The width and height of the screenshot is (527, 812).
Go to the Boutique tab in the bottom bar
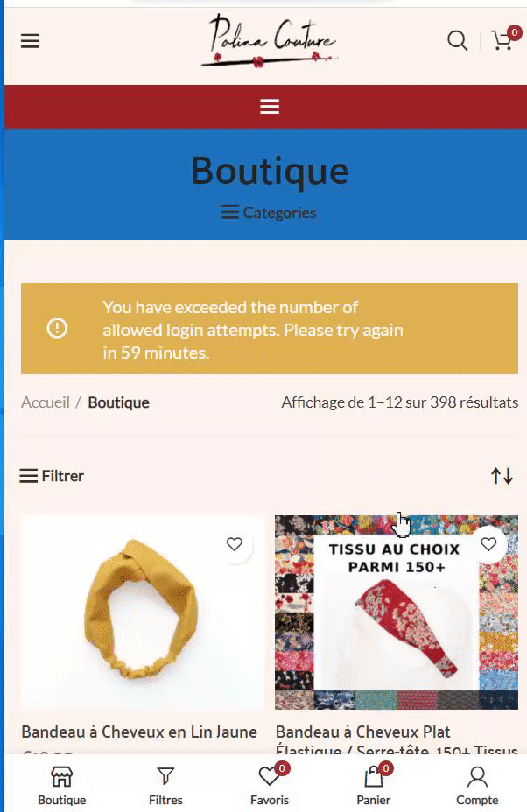(61, 786)
